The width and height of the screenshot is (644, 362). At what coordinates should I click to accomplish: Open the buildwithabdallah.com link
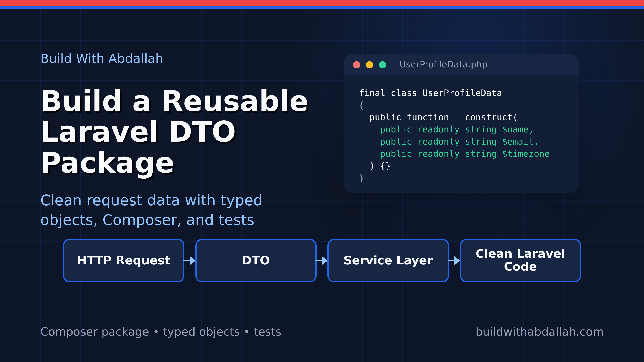pyautogui.click(x=540, y=332)
